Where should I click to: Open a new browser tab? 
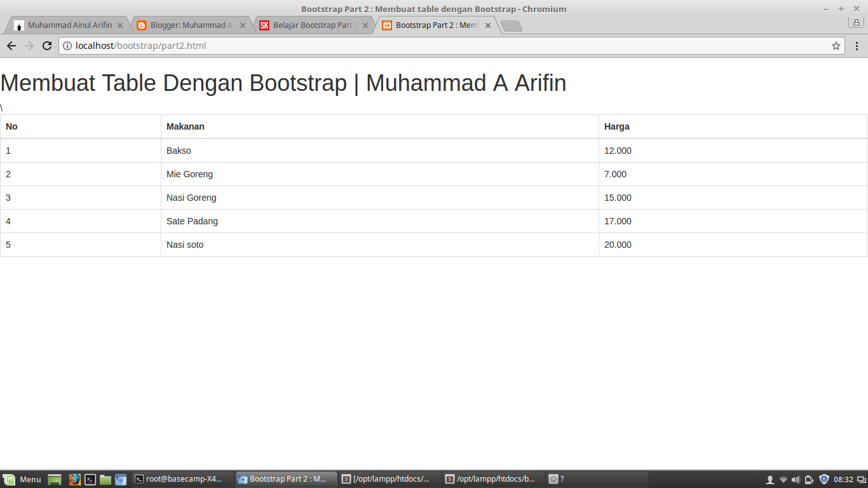point(512,25)
